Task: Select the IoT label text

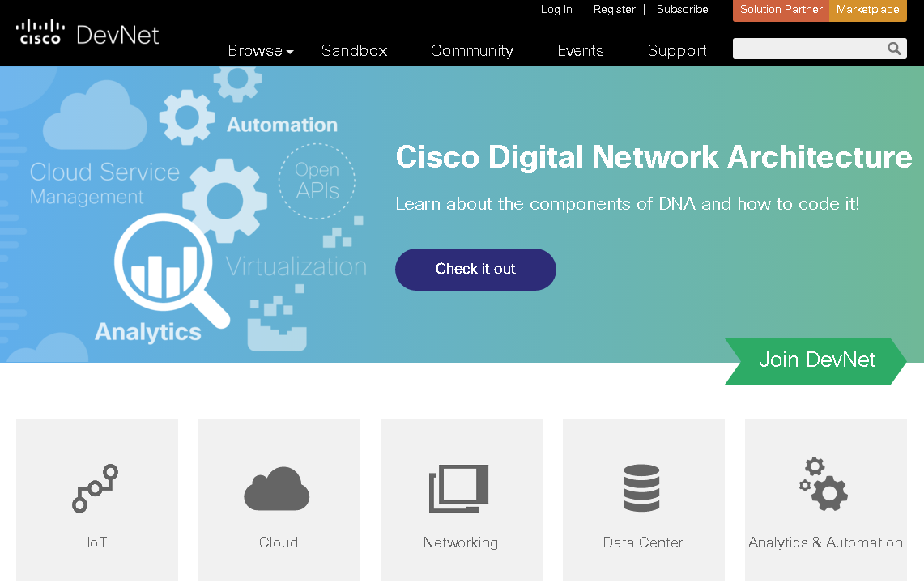Action: pos(97,542)
